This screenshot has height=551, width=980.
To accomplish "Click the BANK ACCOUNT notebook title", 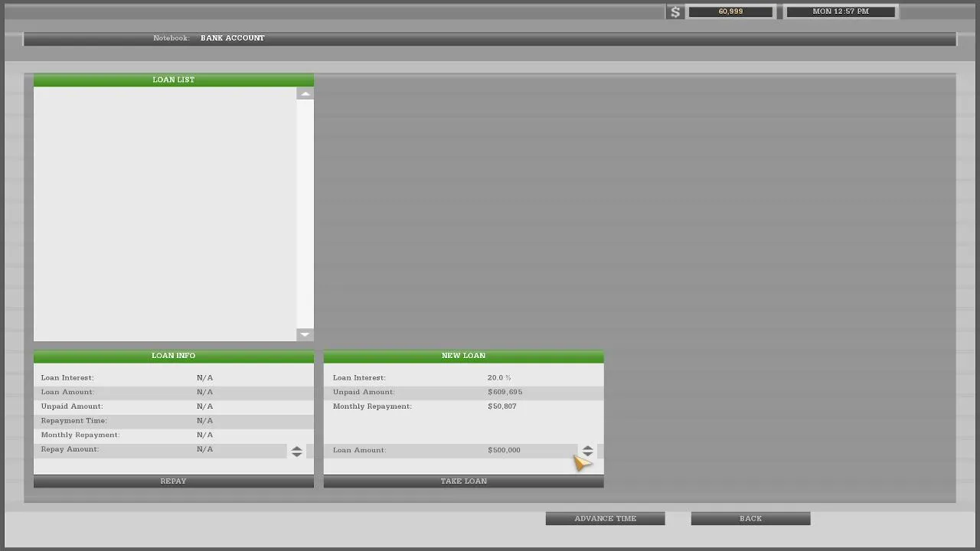I will pos(233,38).
